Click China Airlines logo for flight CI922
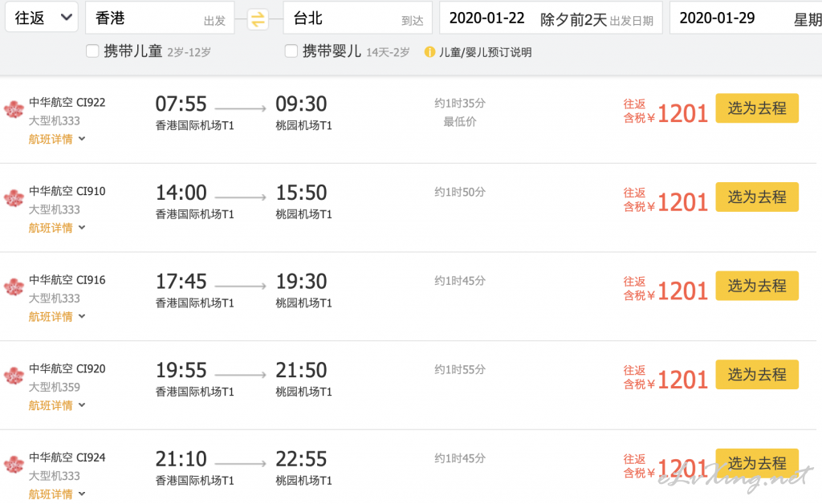Image resolution: width=822 pixels, height=504 pixels. (x=14, y=109)
